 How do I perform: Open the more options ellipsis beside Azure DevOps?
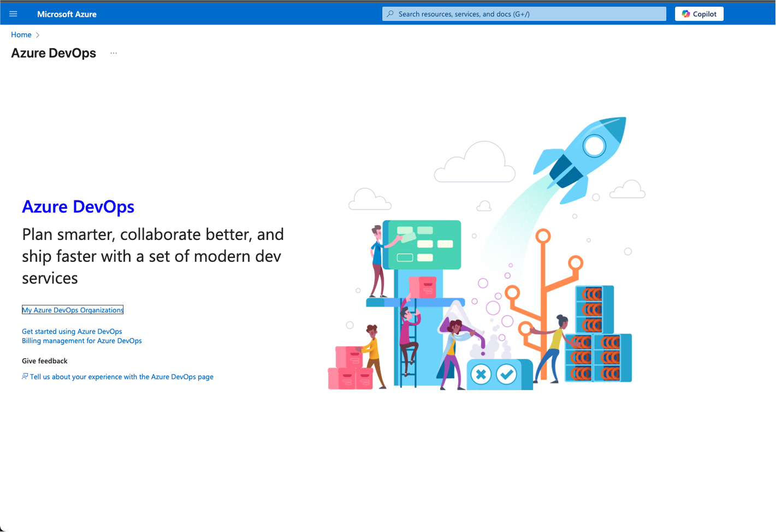click(x=114, y=53)
